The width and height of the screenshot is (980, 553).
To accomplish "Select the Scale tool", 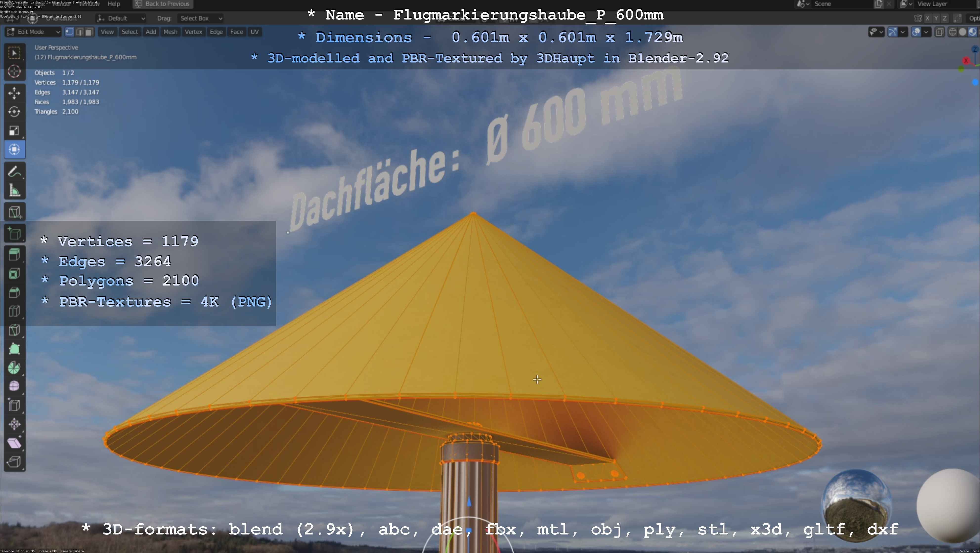I will (14, 131).
